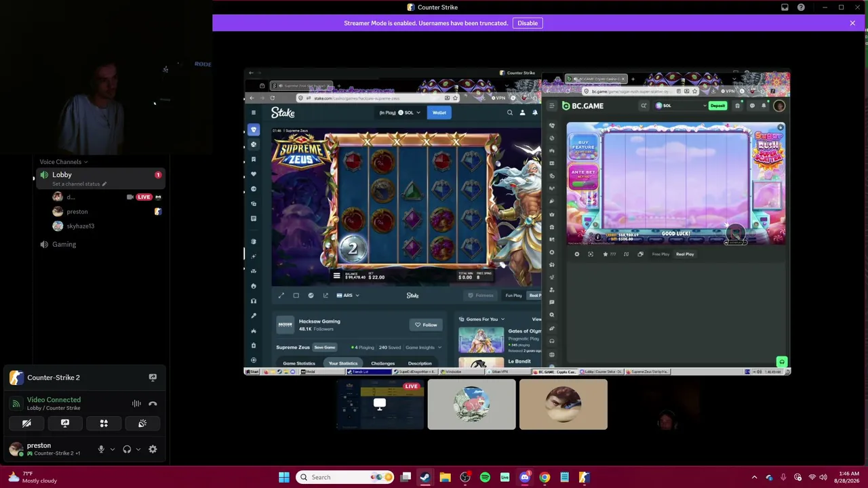Mute the microphone

pyautogui.click(x=101, y=449)
